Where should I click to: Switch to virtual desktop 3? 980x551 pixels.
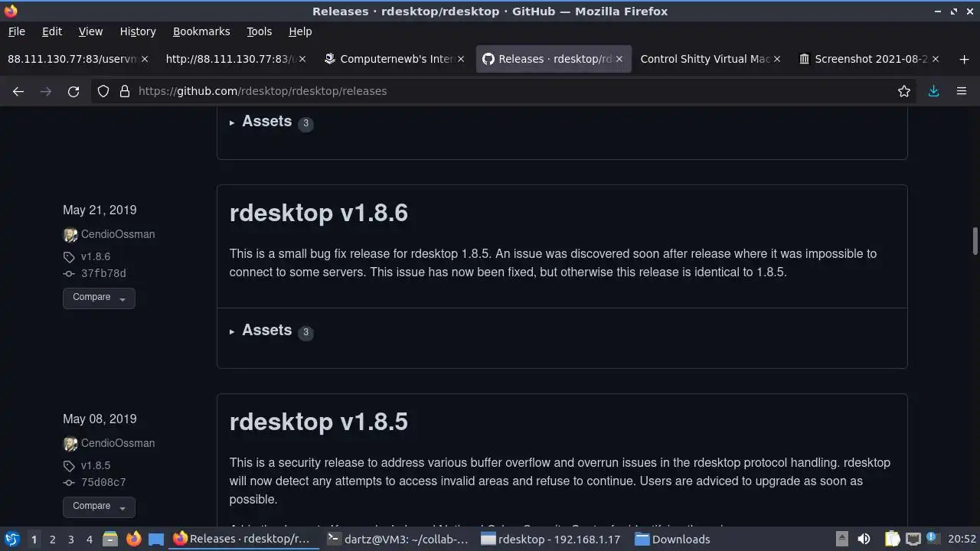(x=70, y=539)
